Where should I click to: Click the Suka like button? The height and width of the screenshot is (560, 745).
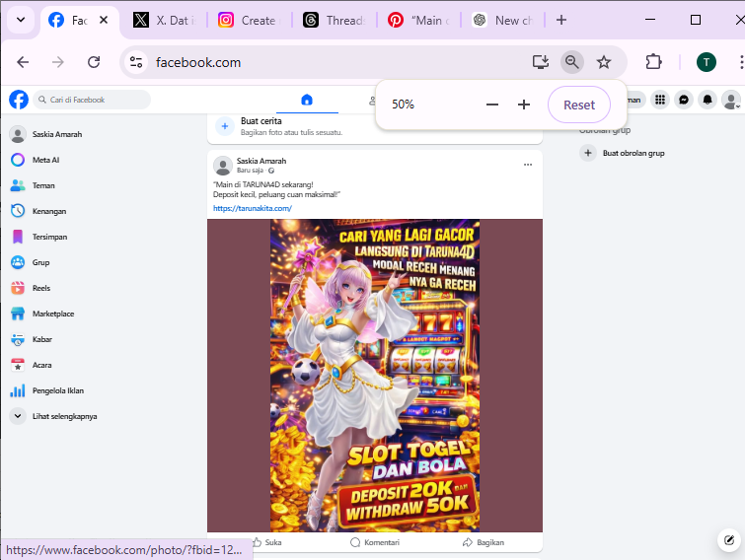pyautogui.click(x=267, y=542)
